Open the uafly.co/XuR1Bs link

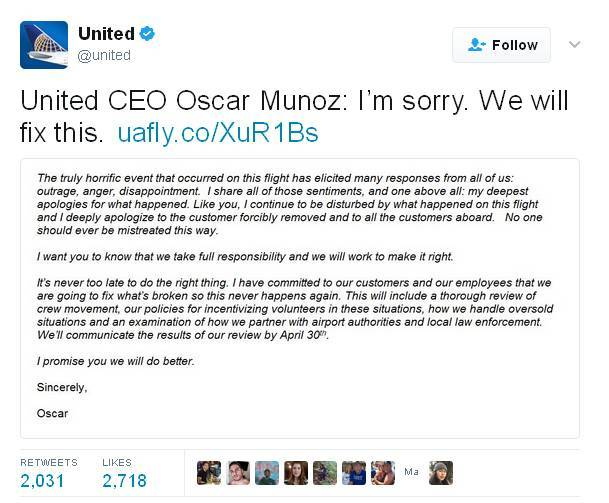218,132
